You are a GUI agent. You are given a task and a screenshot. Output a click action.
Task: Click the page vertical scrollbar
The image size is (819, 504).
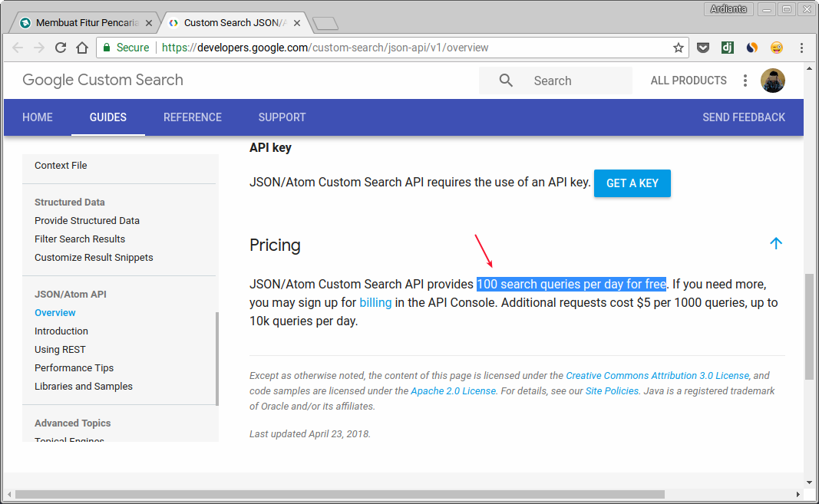tap(809, 326)
